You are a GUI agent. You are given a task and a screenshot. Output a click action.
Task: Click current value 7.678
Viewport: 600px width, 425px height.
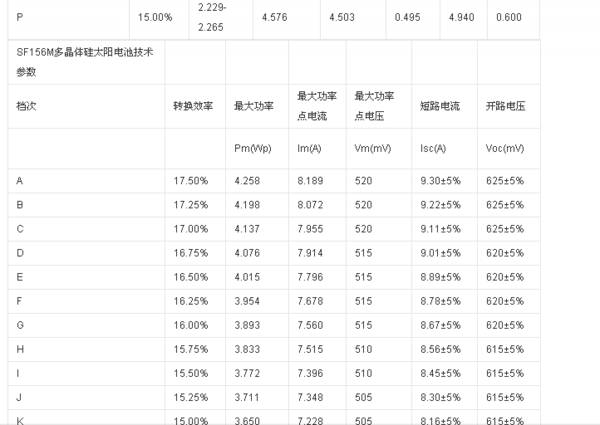[310, 301]
